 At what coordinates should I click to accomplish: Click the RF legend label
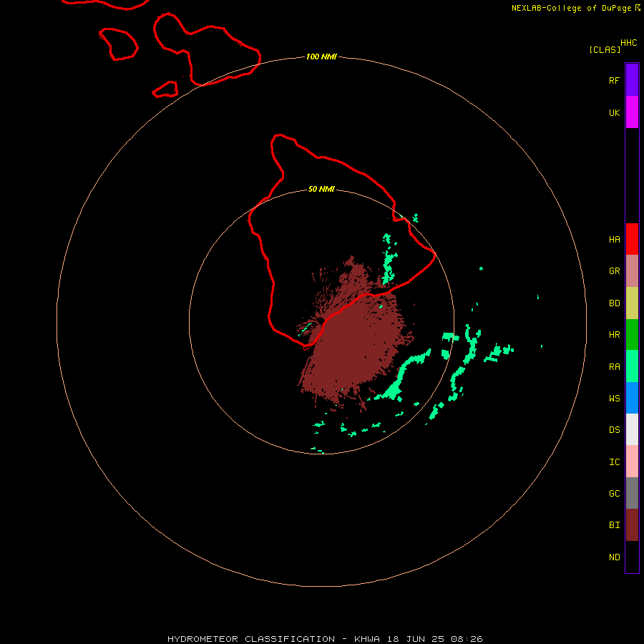614,80
